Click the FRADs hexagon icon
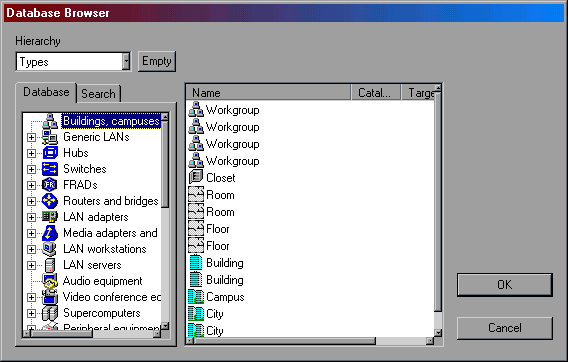 pyautogui.click(x=50, y=185)
